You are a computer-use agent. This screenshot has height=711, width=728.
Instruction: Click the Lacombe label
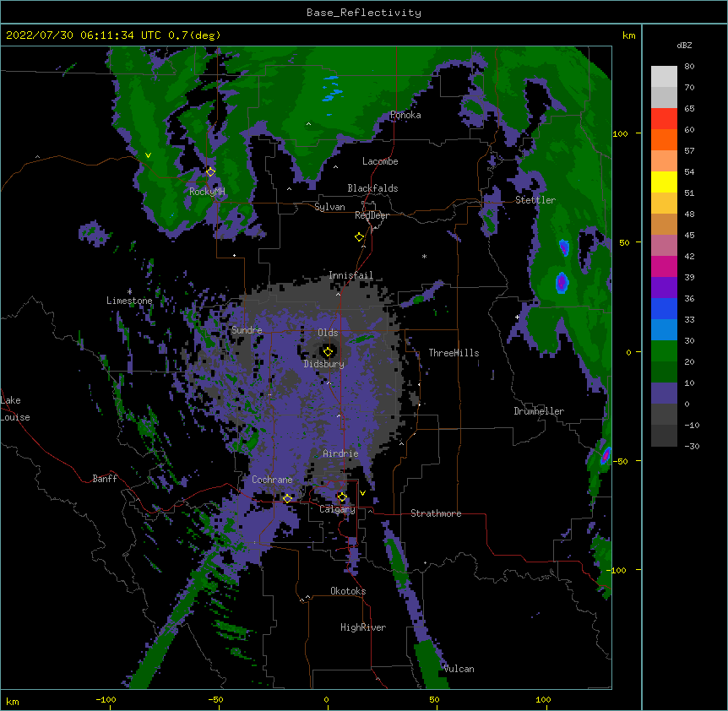pos(380,161)
